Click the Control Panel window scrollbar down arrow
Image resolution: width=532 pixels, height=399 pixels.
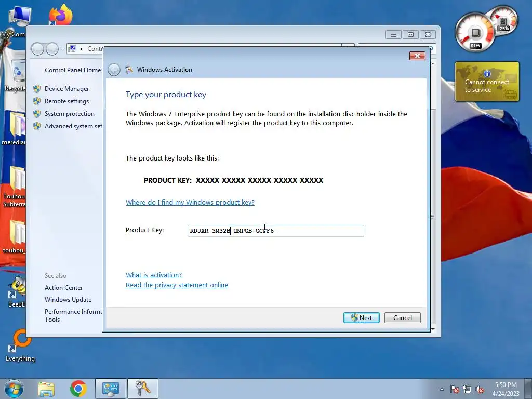(x=433, y=329)
